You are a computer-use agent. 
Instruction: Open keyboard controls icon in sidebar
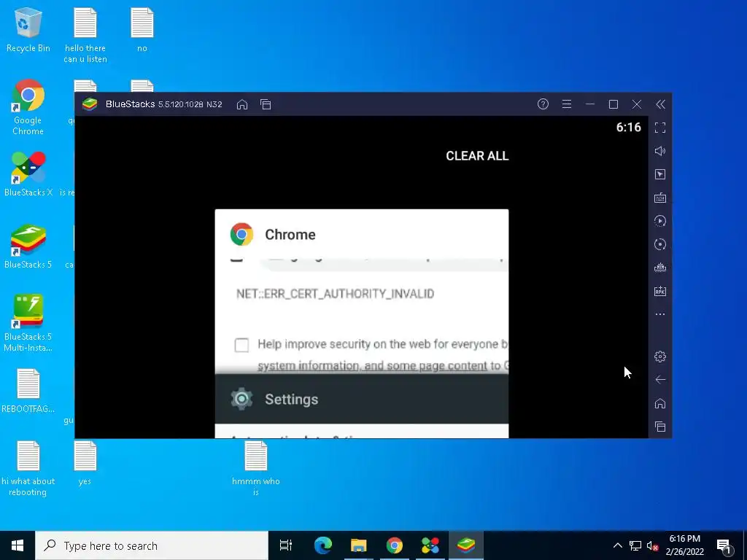pyautogui.click(x=659, y=198)
